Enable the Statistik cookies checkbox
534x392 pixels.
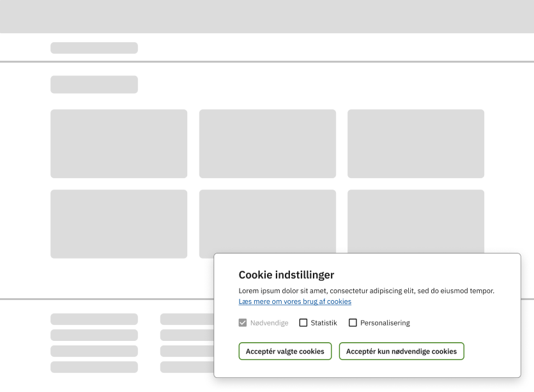(x=303, y=323)
